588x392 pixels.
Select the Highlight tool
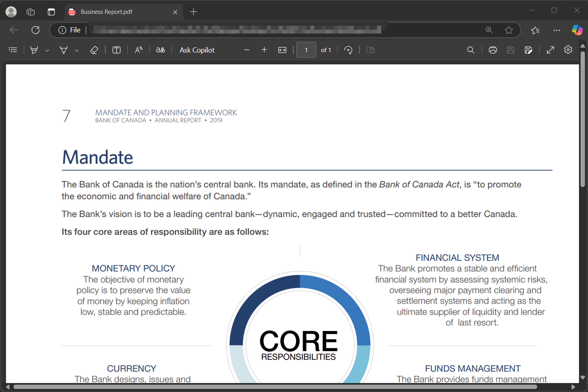(x=34, y=50)
